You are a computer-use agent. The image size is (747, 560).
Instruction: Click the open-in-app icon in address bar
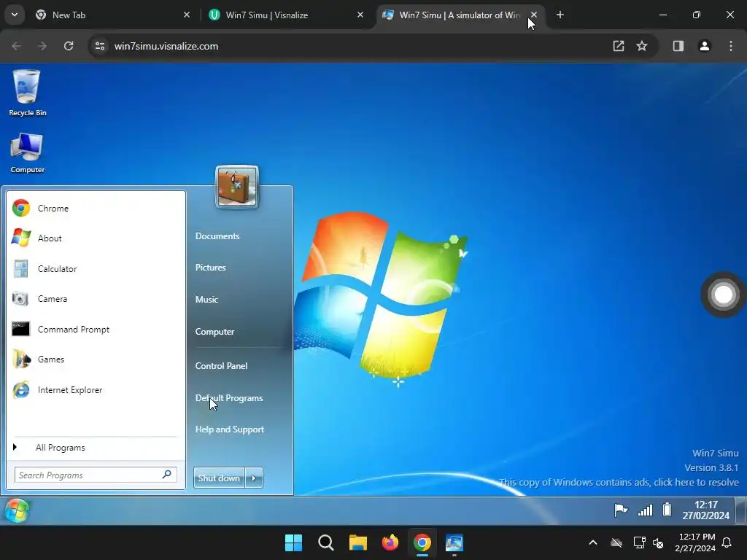(619, 46)
